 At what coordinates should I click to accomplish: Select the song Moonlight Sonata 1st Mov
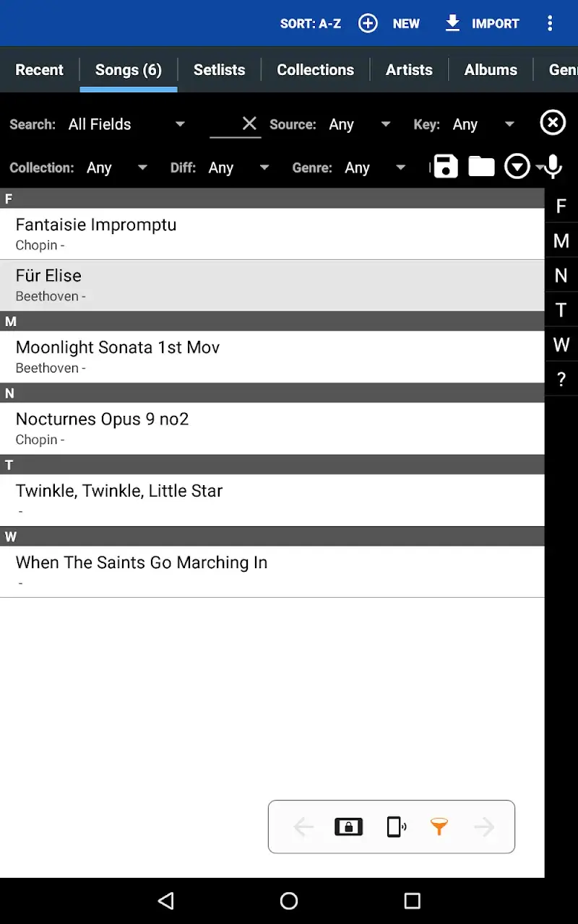tap(118, 347)
